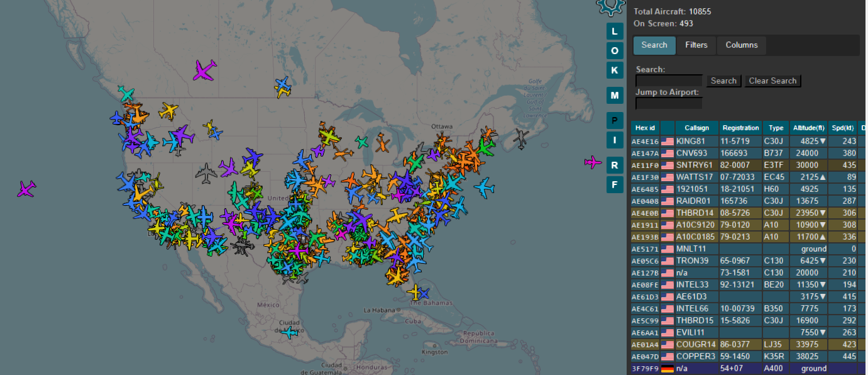Viewport: 868px width, 375px height.
Task: Select the INTEL66 callsign
Action: coord(692,308)
